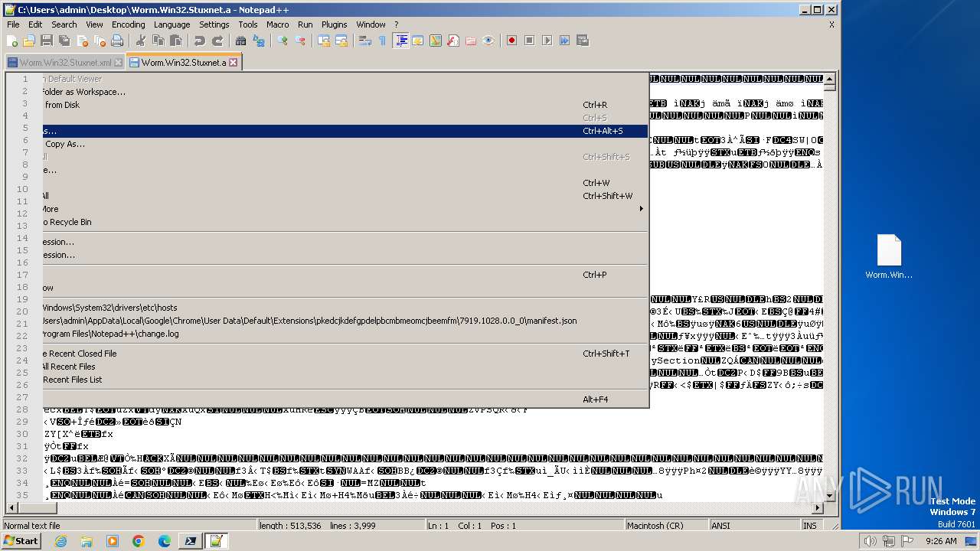Screen dimensions: 980x551
Task: Open Find with the binoculars icon
Action: pyautogui.click(x=241, y=41)
